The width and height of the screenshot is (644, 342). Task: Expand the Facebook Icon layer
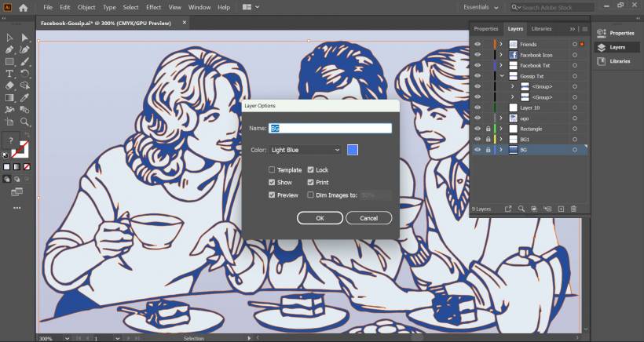coord(501,55)
